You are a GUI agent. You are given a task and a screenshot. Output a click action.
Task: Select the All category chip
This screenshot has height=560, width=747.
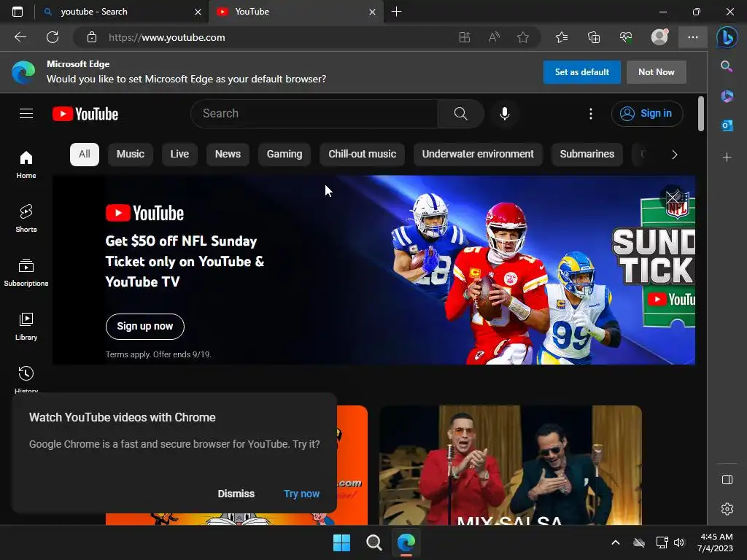pos(85,155)
